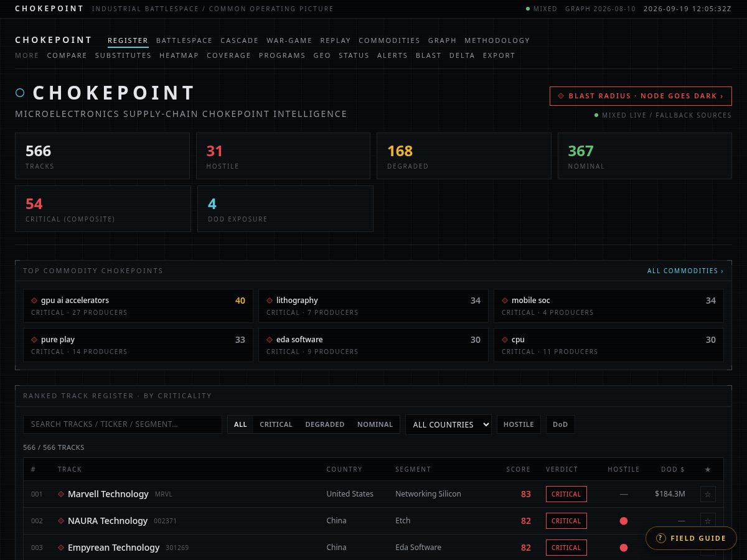Open the 31 HOSTILE stat card
Image resolution: width=747 pixels, height=560 pixels.
coord(283,156)
